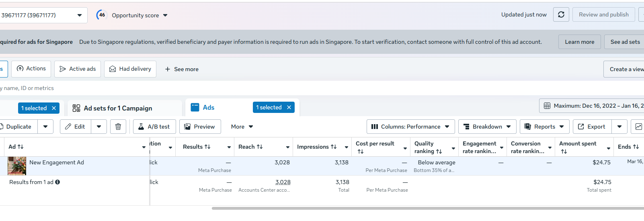Remove the campaign 1 selected chip
This screenshot has width=644, height=221.
click(x=54, y=108)
